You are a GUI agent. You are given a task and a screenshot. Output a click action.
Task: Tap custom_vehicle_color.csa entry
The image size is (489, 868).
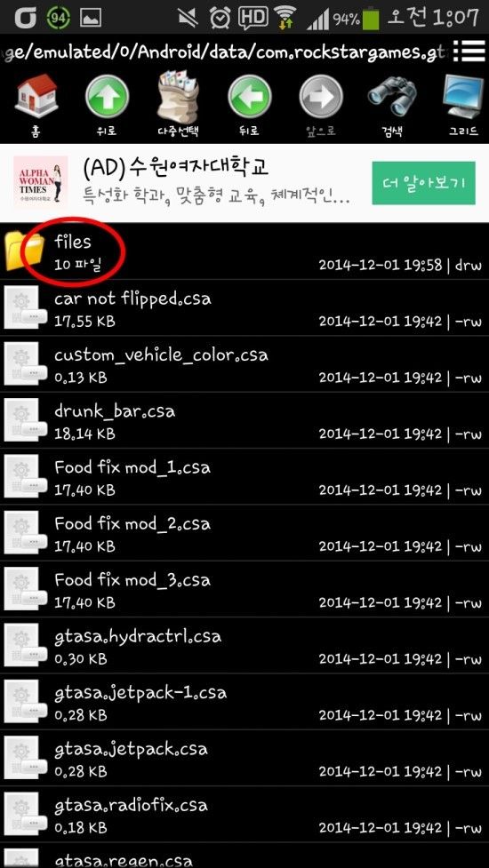pos(244,364)
